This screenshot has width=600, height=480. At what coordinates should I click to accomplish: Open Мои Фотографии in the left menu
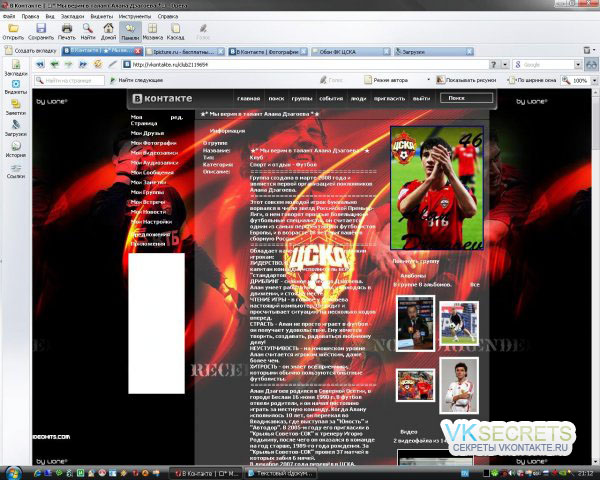pos(153,143)
